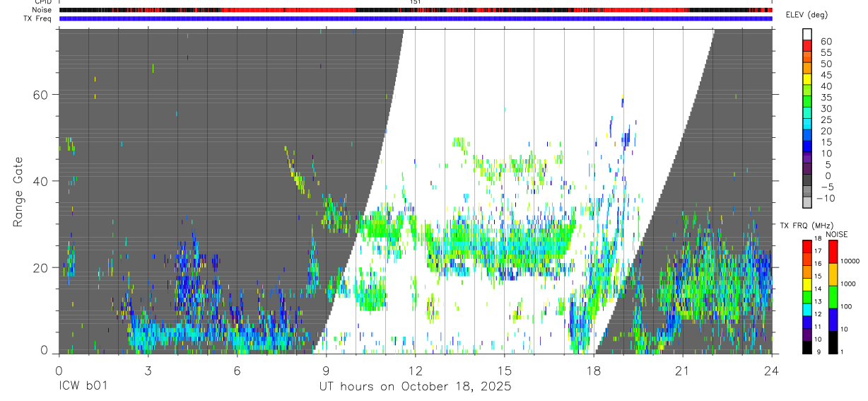Click the "Noise" row label at top
This screenshot has width=868, height=401.
point(42,10)
